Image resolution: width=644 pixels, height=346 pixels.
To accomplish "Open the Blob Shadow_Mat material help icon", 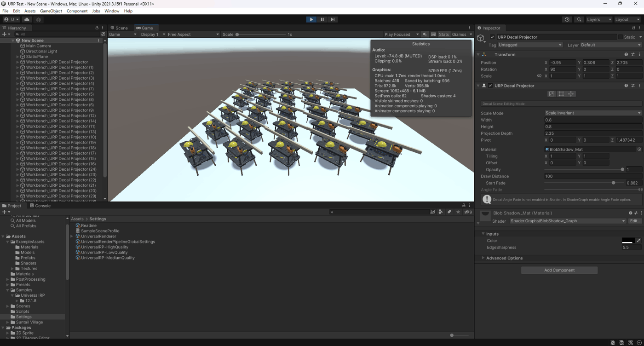I will click(631, 213).
